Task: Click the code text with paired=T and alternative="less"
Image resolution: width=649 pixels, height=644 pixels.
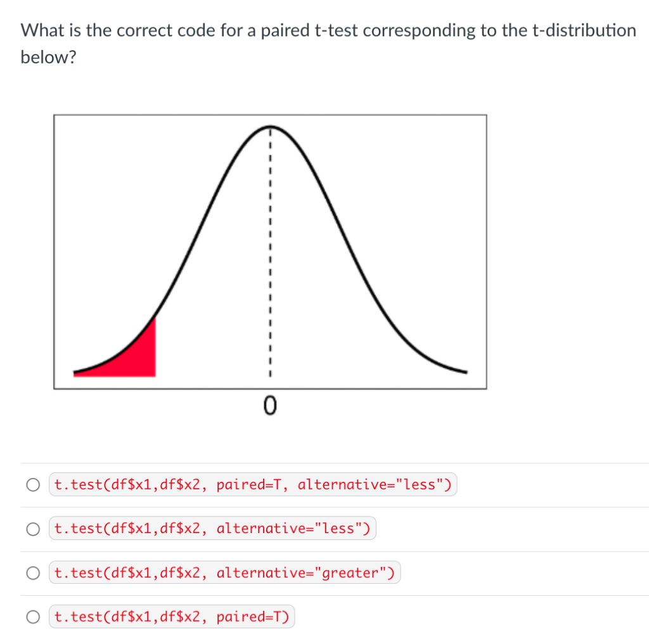Action: (252, 484)
